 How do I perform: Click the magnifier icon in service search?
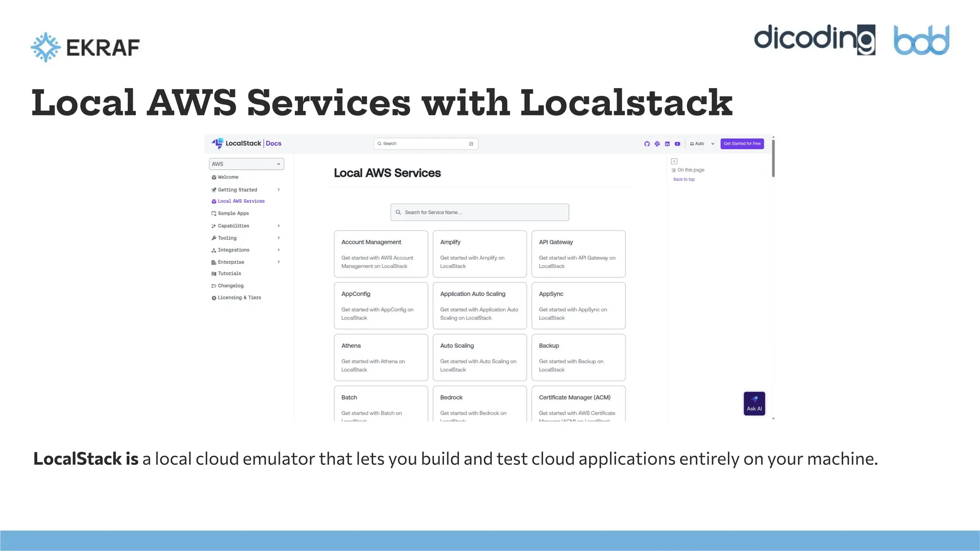[398, 212]
